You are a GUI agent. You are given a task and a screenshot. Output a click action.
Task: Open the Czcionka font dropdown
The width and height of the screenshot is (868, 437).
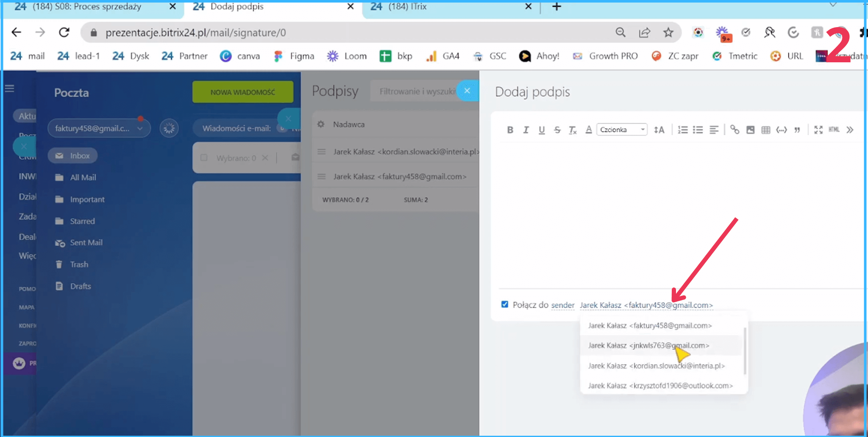point(622,130)
